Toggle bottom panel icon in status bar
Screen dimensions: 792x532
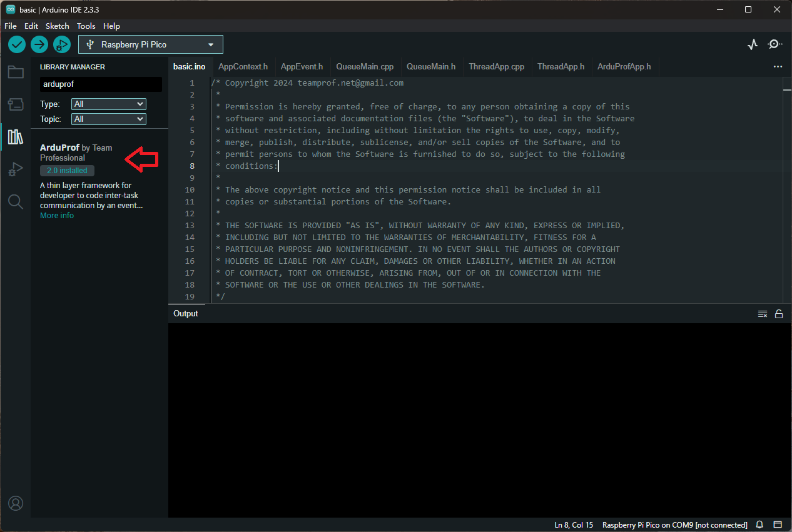point(778,525)
